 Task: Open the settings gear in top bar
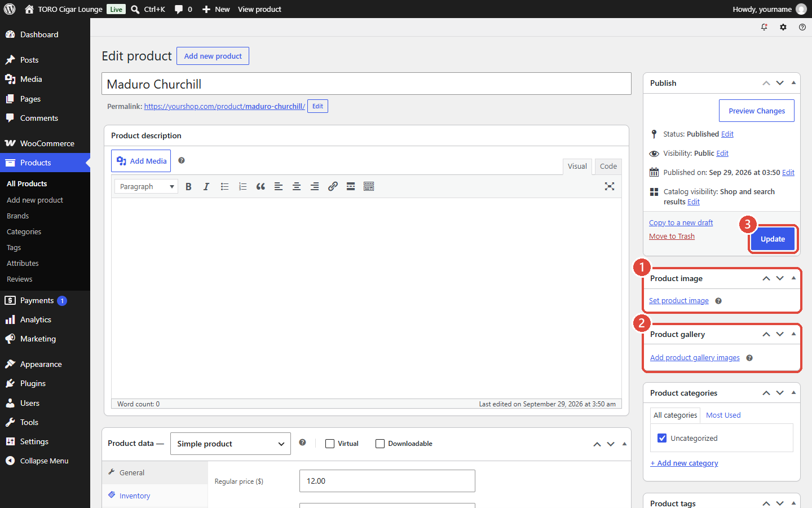(x=783, y=27)
